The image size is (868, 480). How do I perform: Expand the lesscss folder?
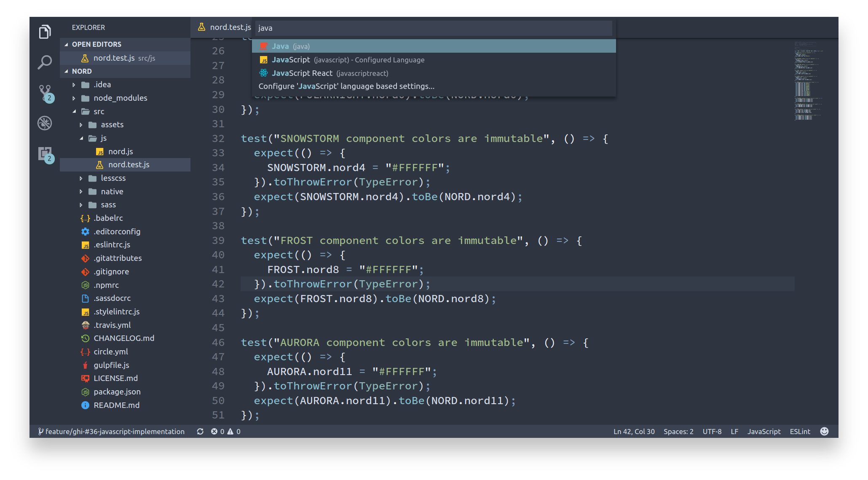81,178
